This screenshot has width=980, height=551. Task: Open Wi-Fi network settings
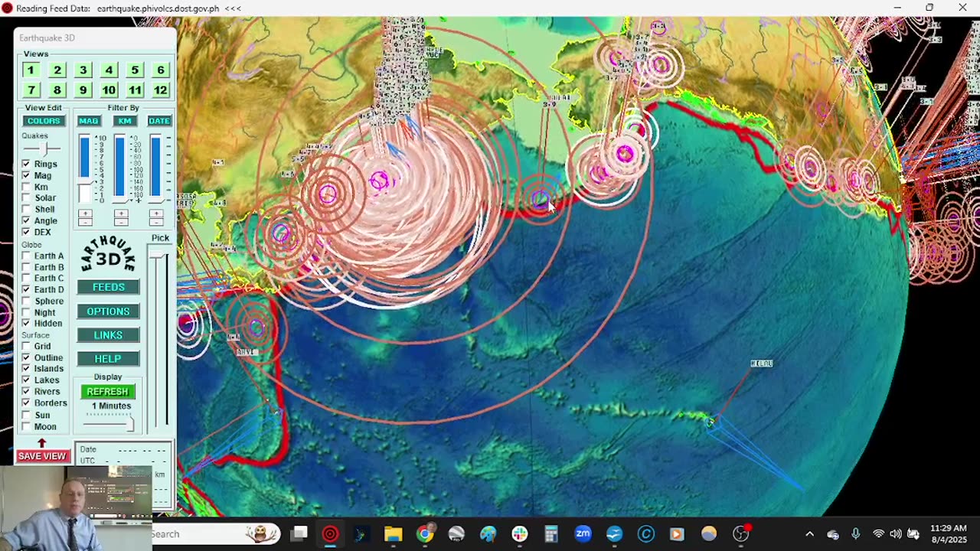878,534
